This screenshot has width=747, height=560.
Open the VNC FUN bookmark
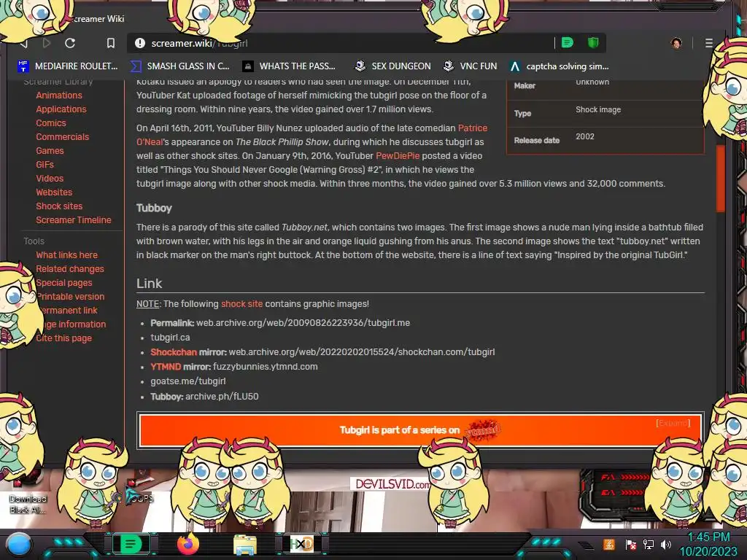point(470,66)
